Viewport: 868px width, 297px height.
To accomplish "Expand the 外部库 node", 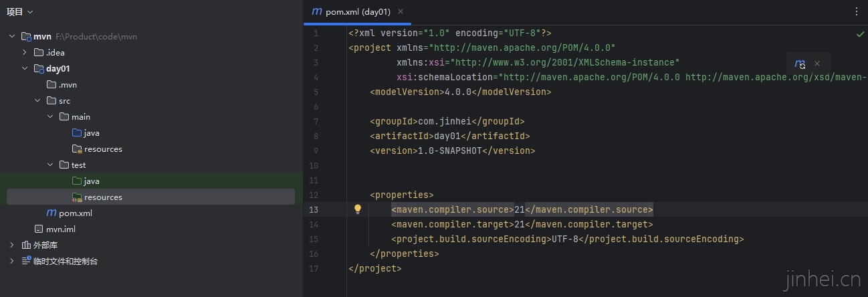I will pyautogui.click(x=11, y=245).
